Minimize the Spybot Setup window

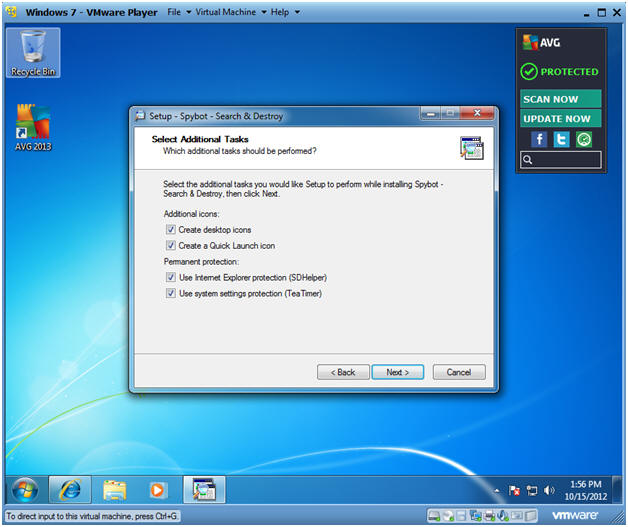coord(431,113)
